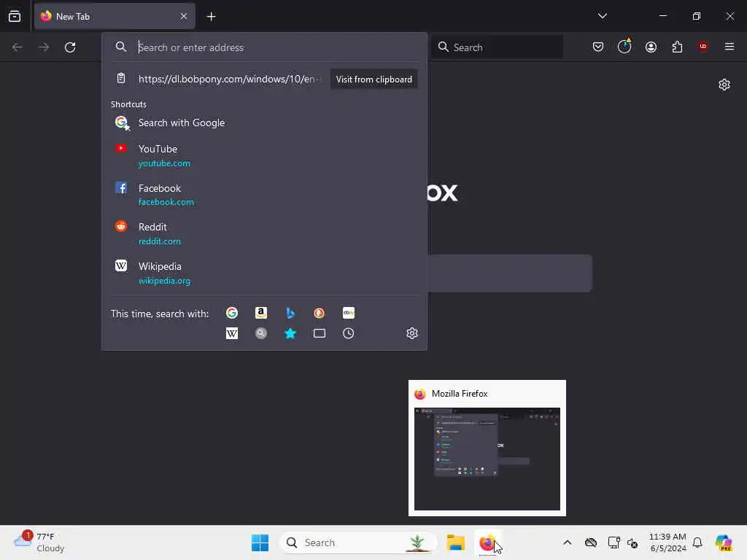
Task: Open the weather widget showing 77°F Cloudy
Action: tap(39, 542)
